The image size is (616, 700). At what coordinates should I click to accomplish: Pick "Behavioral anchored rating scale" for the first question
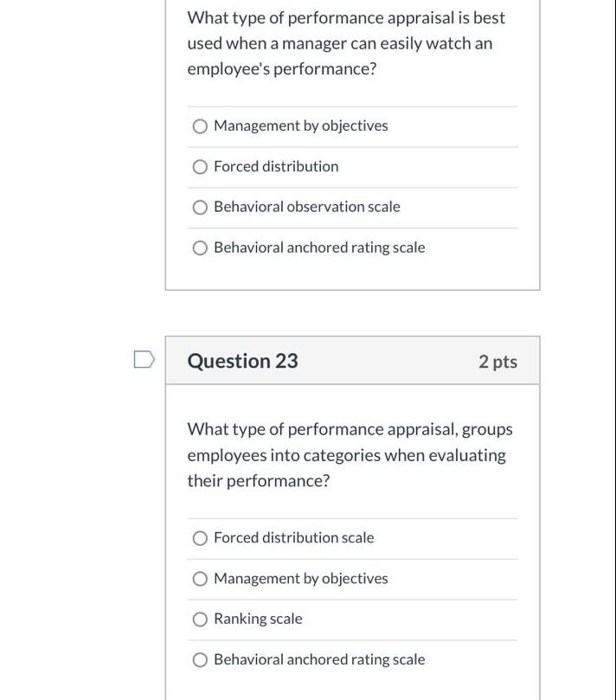200,247
